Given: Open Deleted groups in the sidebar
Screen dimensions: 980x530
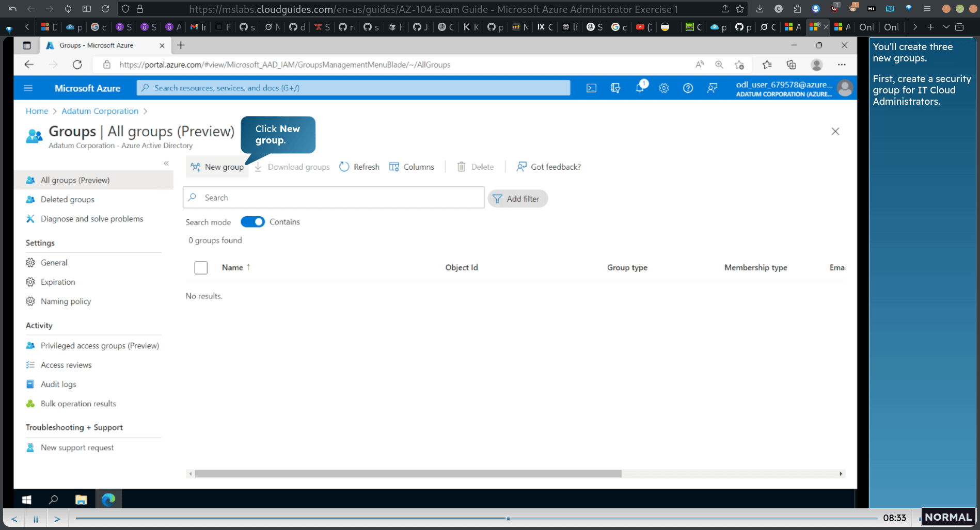Looking at the screenshot, I should pos(68,199).
